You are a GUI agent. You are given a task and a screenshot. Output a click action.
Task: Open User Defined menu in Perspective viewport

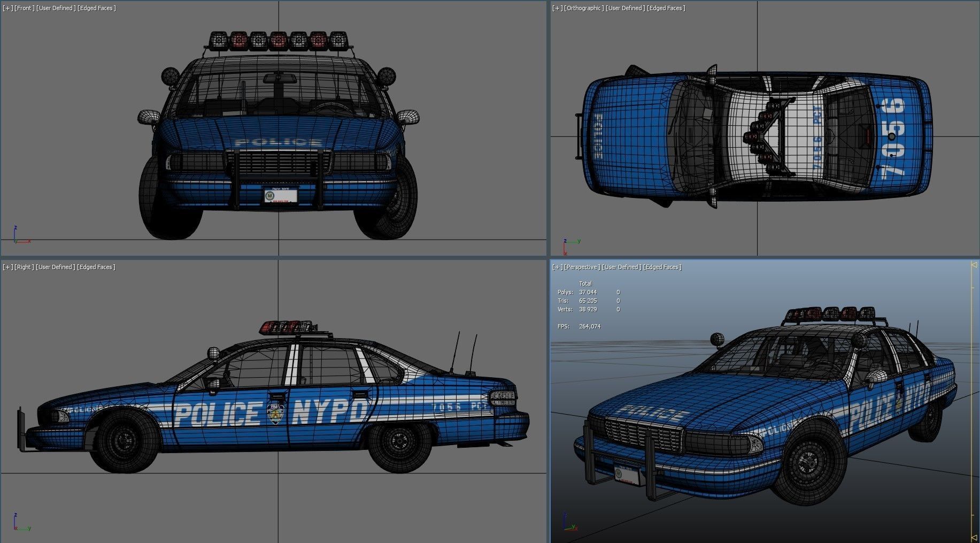(x=621, y=267)
